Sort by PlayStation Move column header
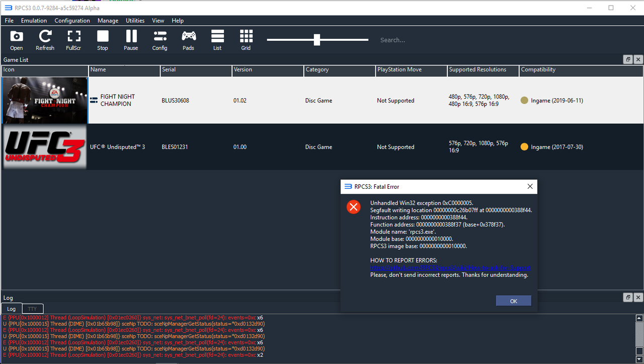 coord(412,70)
